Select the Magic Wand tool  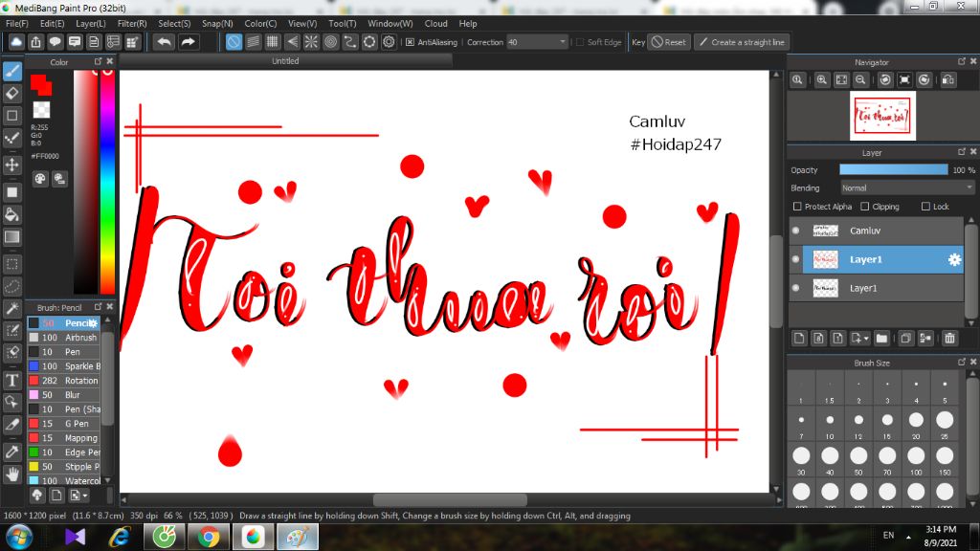point(11,309)
